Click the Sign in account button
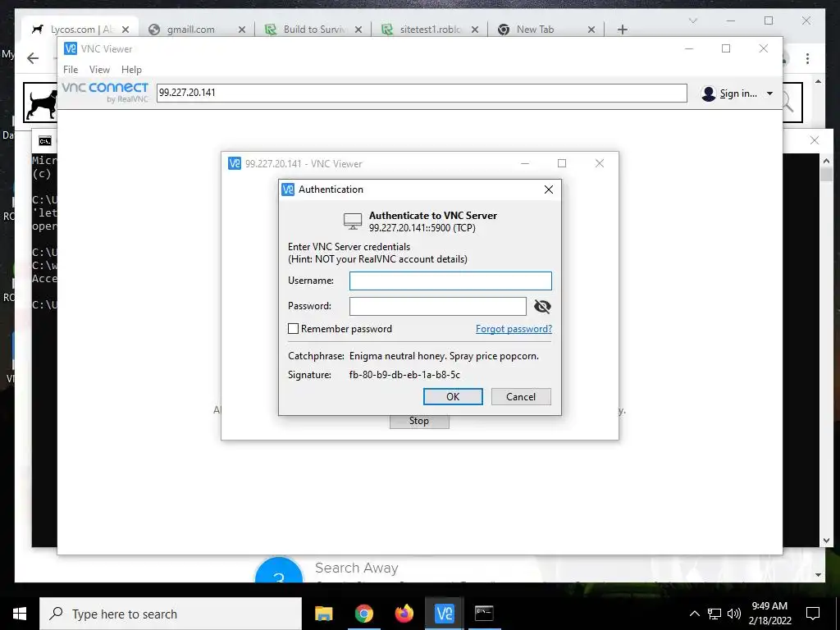Viewport: 840px width, 630px height. (729, 94)
